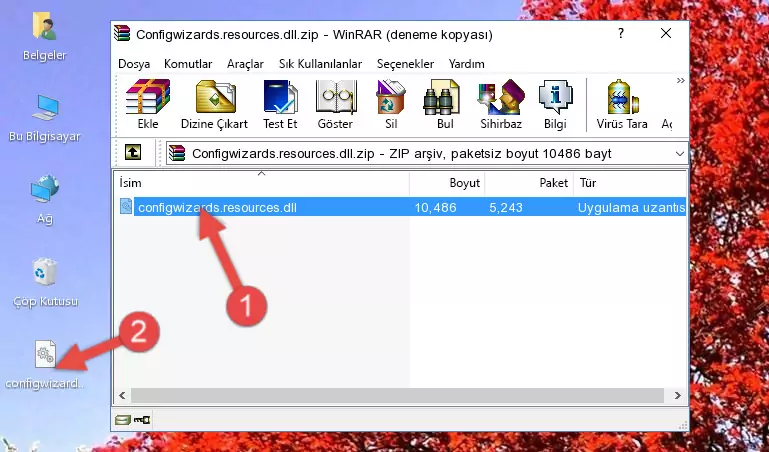Sort list by Paket column
The width and height of the screenshot is (769, 452).
[x=529, y=183]
